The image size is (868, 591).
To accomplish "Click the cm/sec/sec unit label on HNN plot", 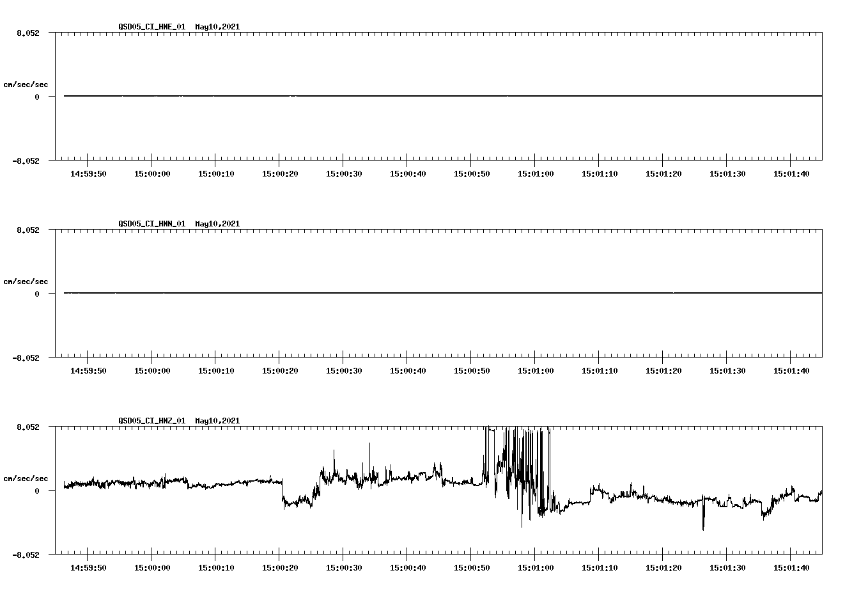I will pyautogui.click(x=26, y=281).
